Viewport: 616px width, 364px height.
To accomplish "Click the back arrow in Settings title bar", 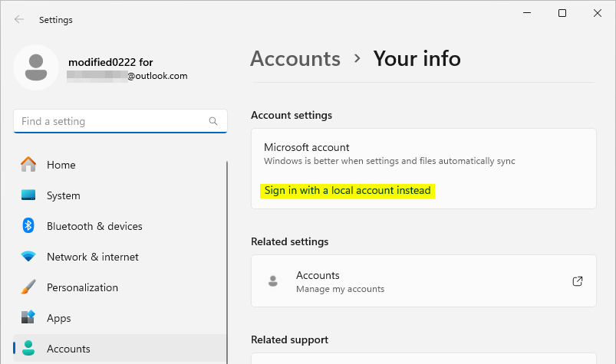I will 19,19.
